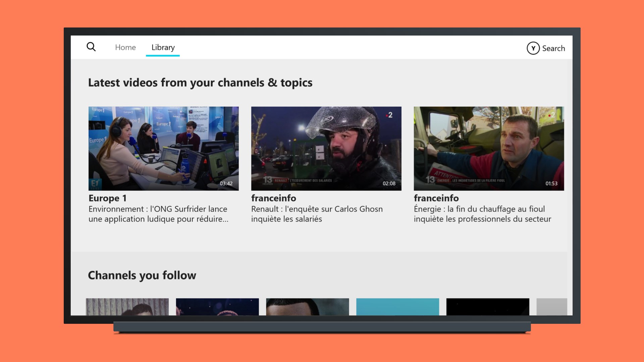The width and height of the screenshot is (644, 362).
Task: Select the light blue followed channel tile
Action: [397, 307]
